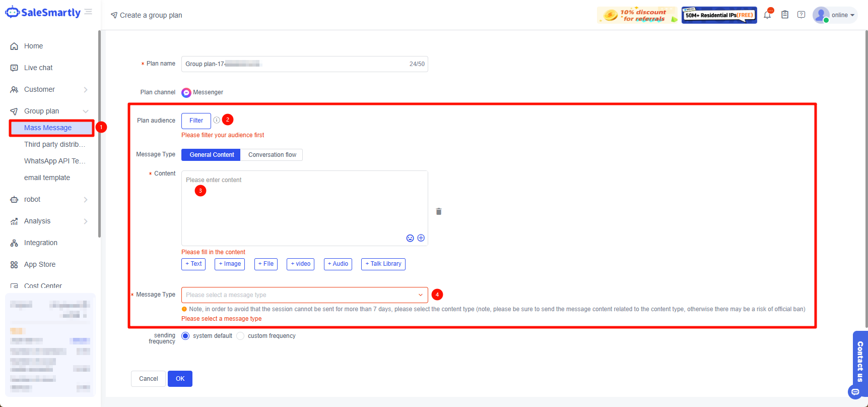Go to Live chat page

point(38,68)
